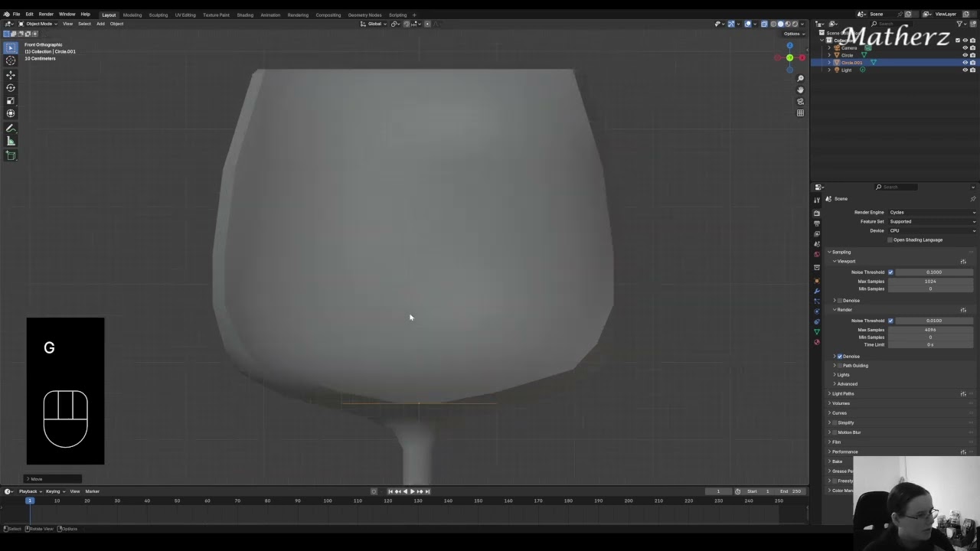980x551 pixels.
Task: Click the viewport zoom magnifier icon
Action: pyautogui.click(x=800, y=78)
